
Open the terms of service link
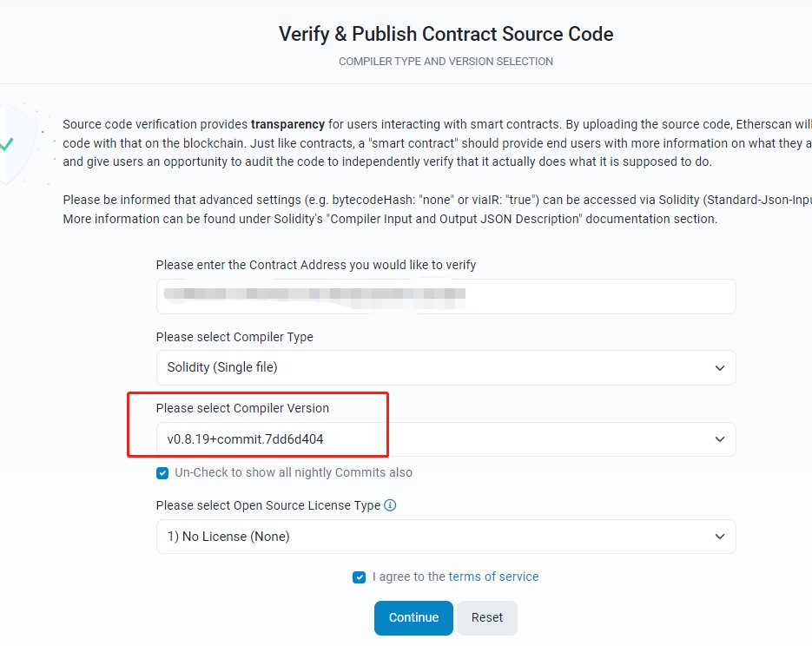point(493,577)
